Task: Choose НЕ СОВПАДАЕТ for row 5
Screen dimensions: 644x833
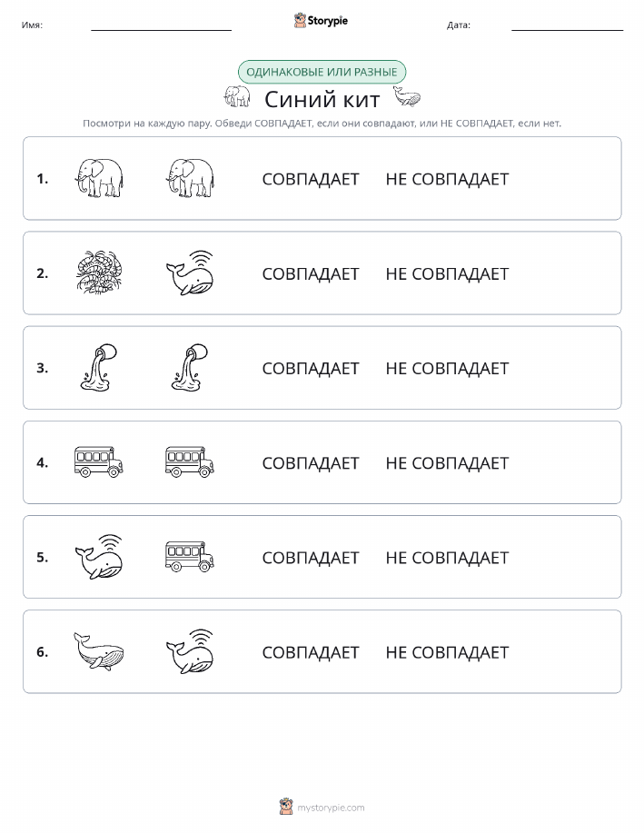Action: click(448, 558)
